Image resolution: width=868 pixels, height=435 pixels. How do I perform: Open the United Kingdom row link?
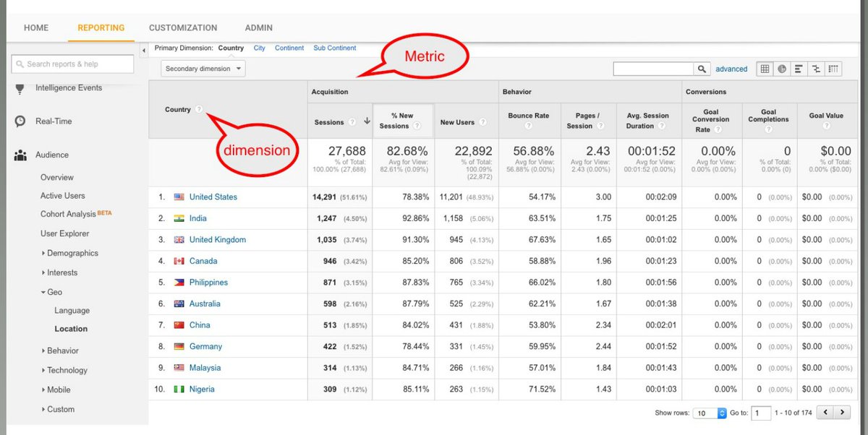[218, 240]
